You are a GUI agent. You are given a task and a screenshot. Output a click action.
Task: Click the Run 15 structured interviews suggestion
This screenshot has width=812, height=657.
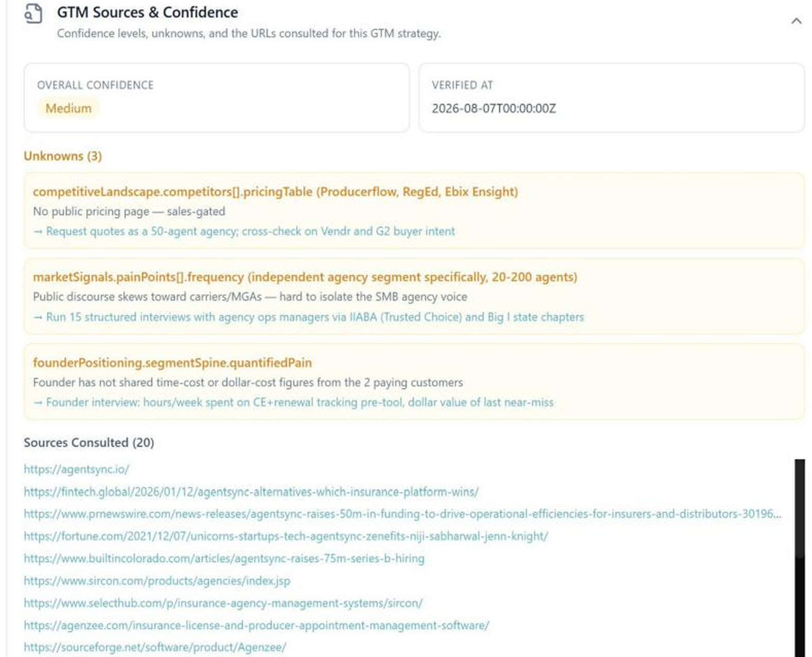[x=309, y=317]
